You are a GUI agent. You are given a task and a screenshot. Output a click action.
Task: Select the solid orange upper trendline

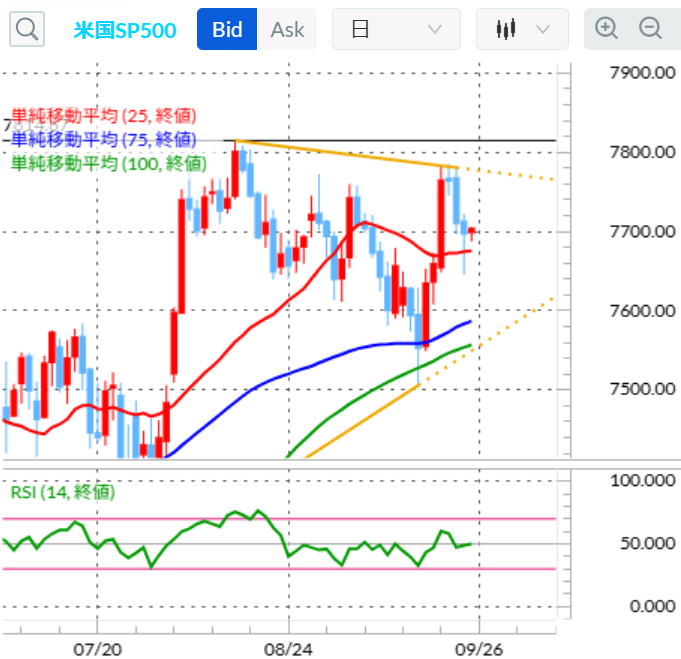(x=347, y=154)
